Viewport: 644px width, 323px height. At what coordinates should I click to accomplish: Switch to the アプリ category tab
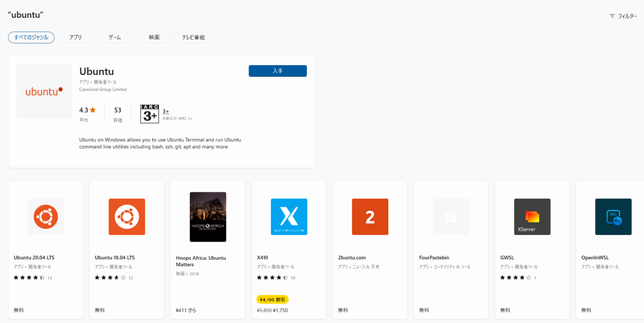76,38
